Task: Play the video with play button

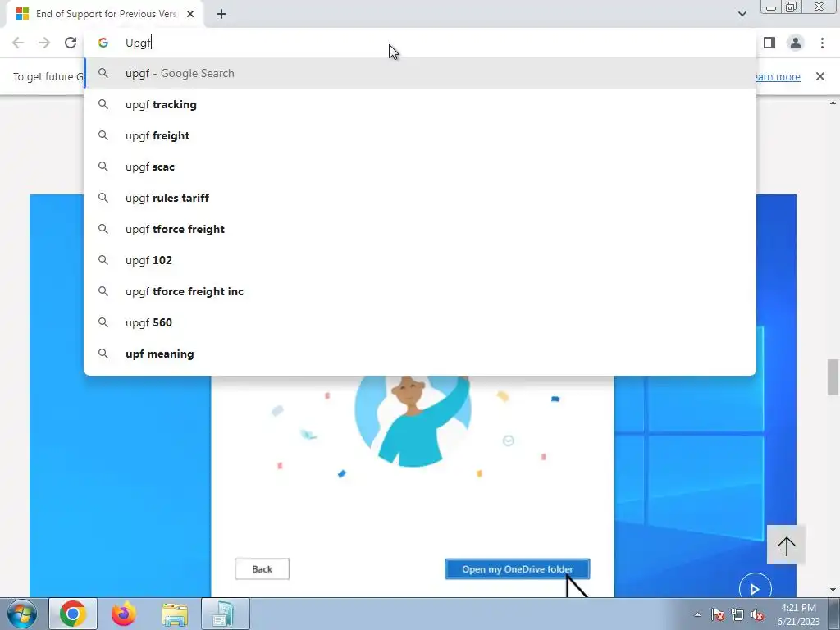Action: click(755, 588)
